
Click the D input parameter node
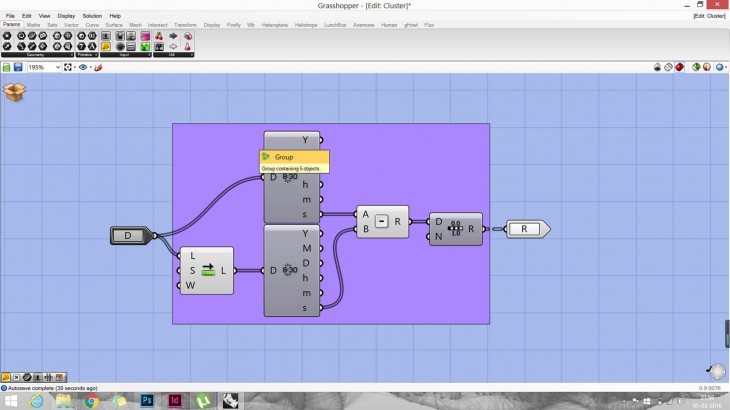(x=128, y=236)
